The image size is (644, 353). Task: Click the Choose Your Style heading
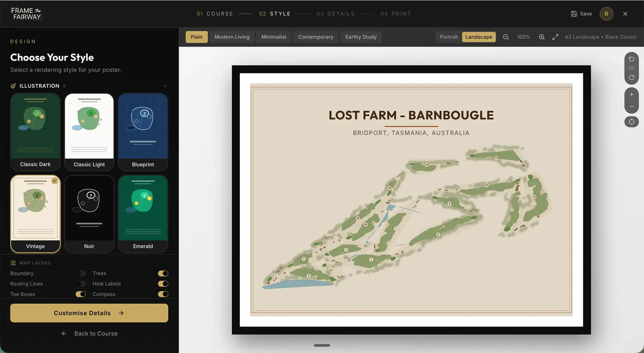coord(52,58)
